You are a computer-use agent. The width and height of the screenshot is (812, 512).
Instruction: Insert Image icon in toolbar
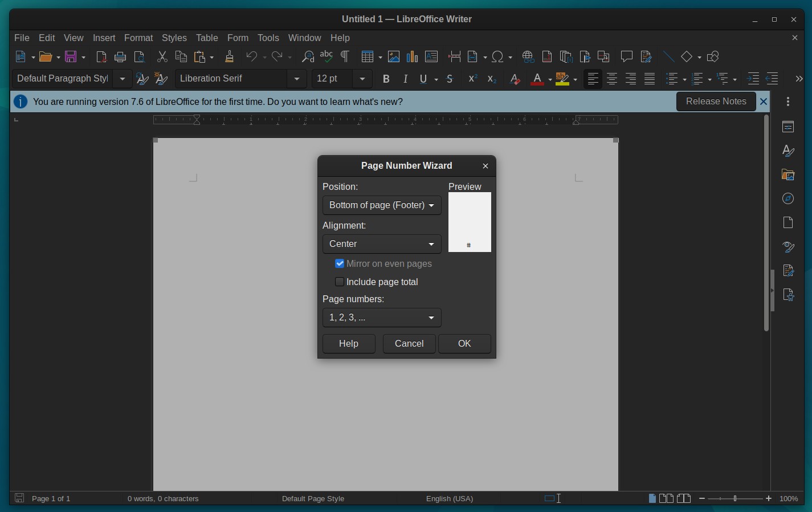click(394, 57)
